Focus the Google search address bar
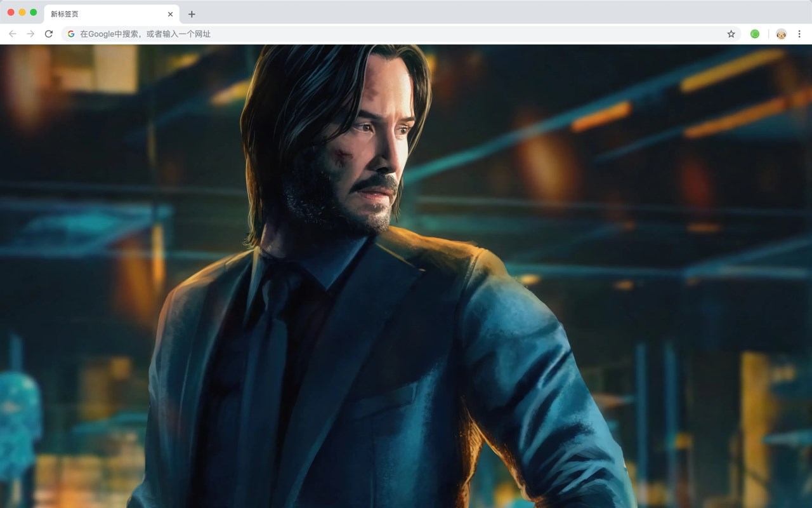 401,34
